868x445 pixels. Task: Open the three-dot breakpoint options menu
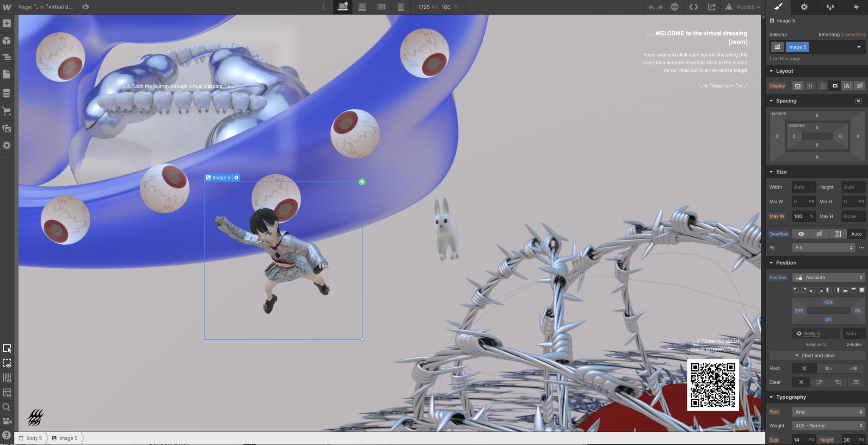pyautogui.click(x=323, y=7)
